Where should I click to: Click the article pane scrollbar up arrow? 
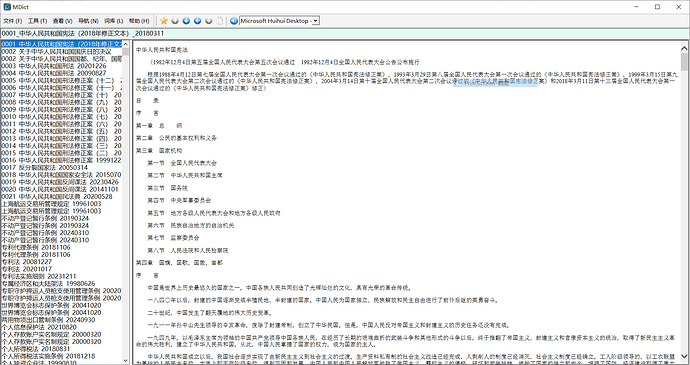(x=684, y=48)
